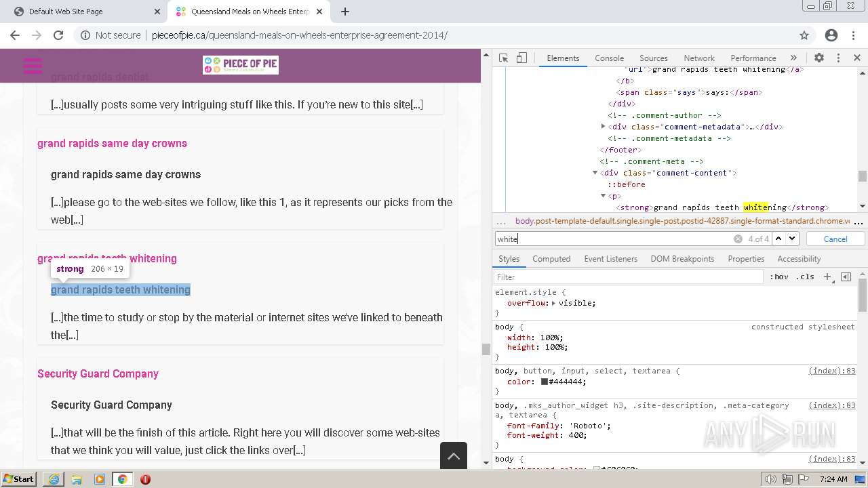Go to the previous search result

[x=778, y=239]
